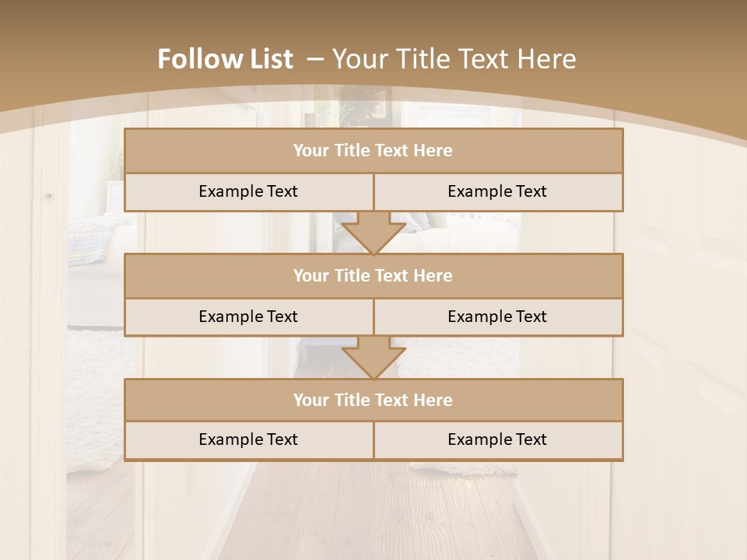Image resolution: width=747 pixels, height=560 pixels.
Task: Click the right Example Text cell in bottom block
Action: (x=498, y=440)
